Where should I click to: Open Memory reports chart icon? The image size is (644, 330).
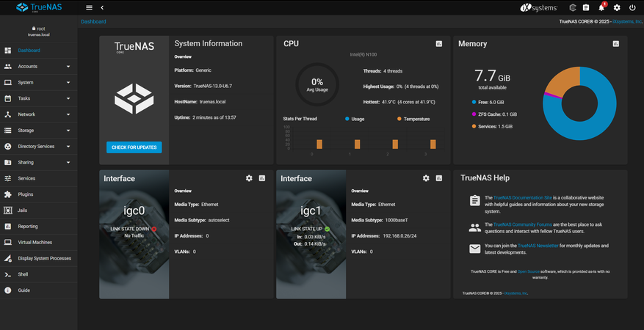tap(616, 44)
